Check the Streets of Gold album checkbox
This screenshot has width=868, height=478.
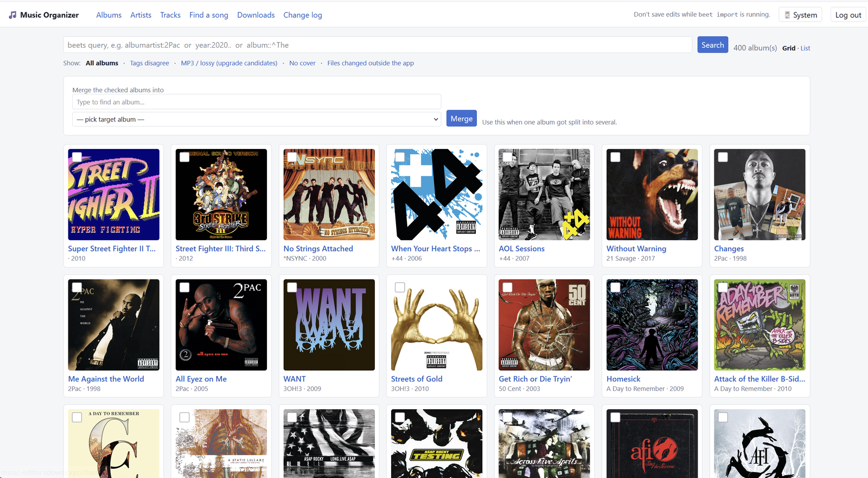click(x=400, y=287)
